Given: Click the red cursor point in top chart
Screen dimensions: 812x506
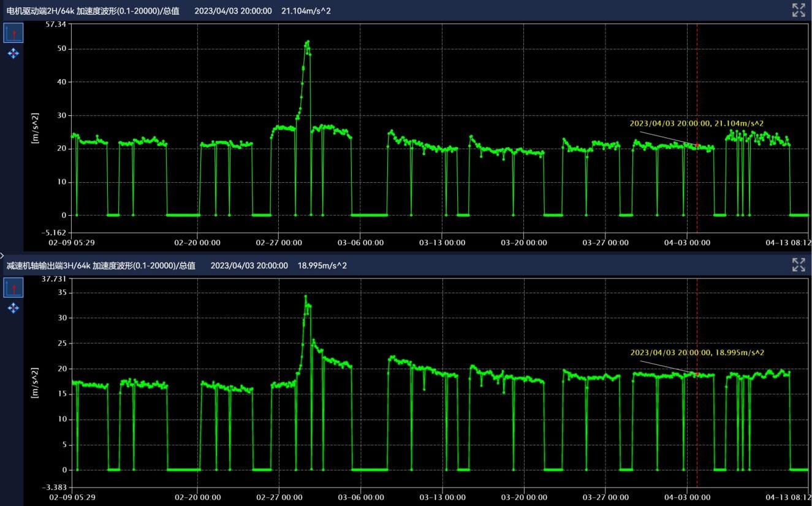Looking at the screenshot, I should coord(697,145).
